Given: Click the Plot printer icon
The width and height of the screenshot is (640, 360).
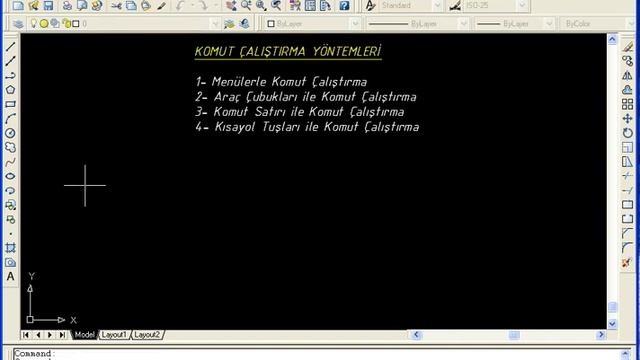Looking at the screenshot, I should tap(67, 5).
